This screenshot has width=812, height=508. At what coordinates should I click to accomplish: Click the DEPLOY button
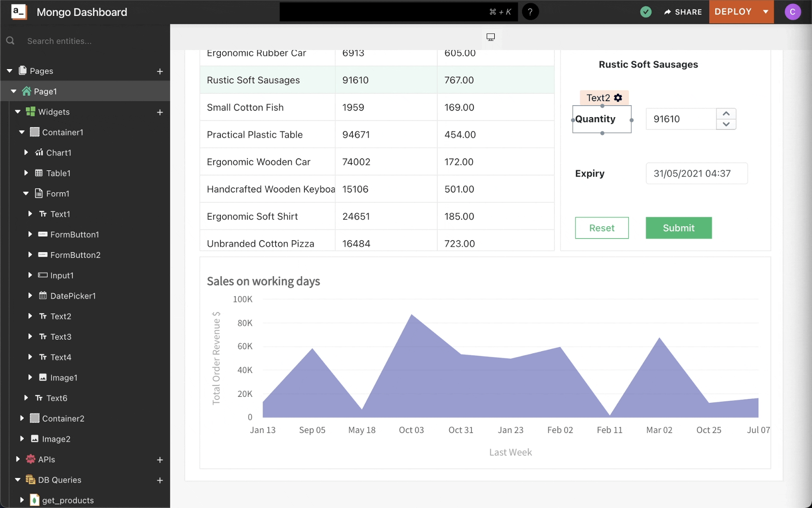pos(733,12)
